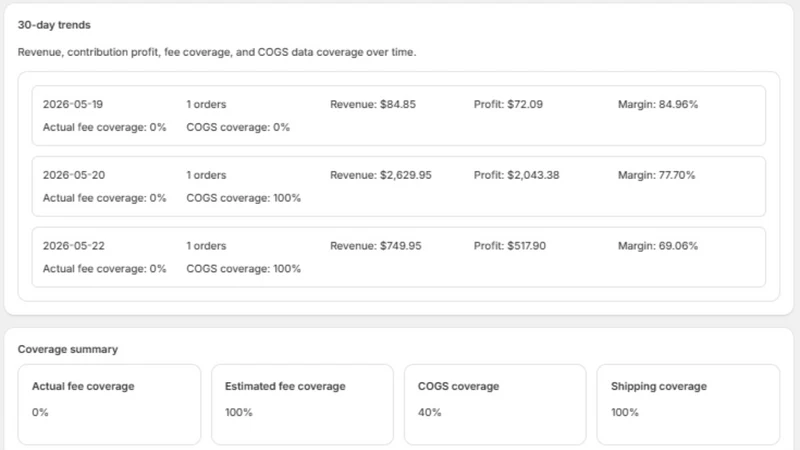This screenshot has height=450, width=800.
Task: Click 1 orders in the 2026-05-20 row
Action: [x=206, y=175]
